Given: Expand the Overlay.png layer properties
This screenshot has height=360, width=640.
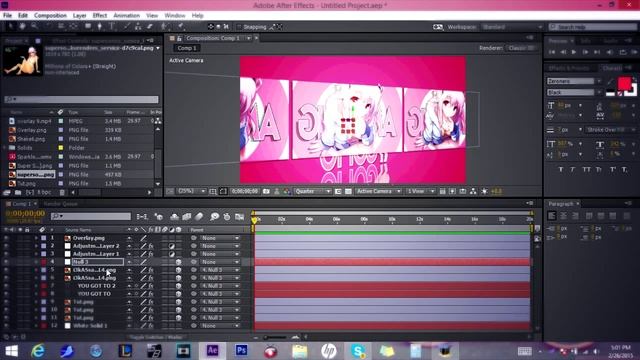Looking at the screenshot, I should click(x=36, y=238).
